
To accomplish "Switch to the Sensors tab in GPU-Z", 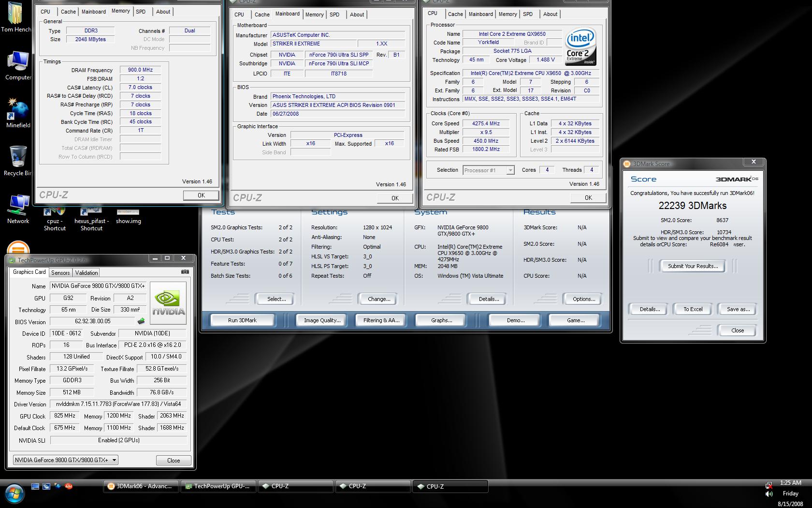I will click(60, 273).
